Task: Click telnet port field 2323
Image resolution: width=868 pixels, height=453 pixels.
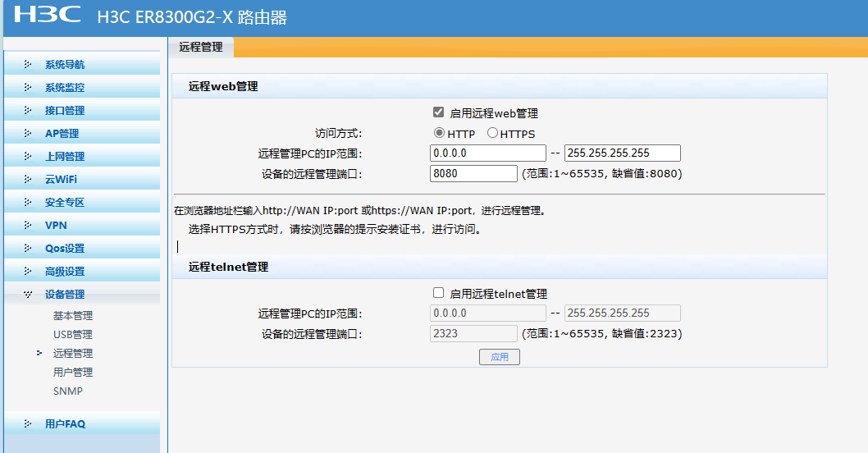Action: (473, 333)
